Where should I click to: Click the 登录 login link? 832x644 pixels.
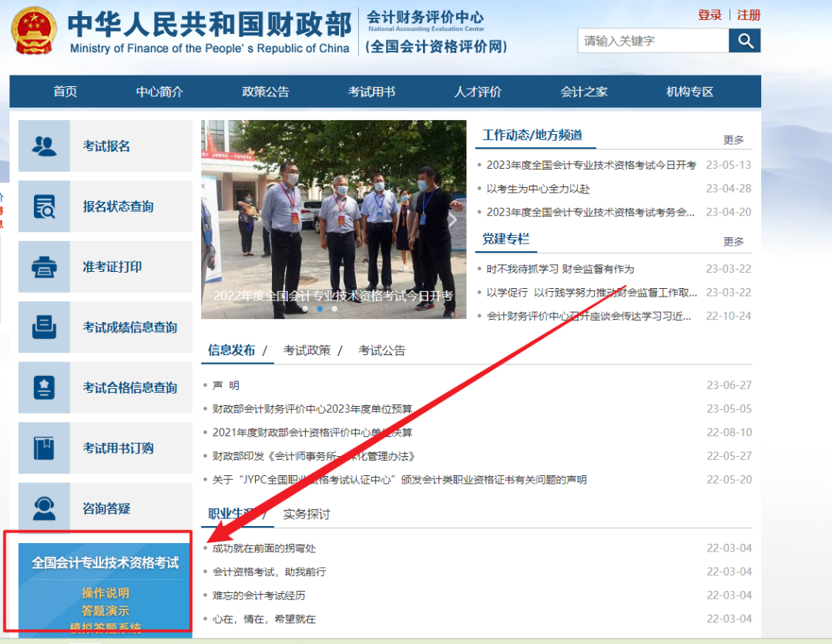[710, 15]
